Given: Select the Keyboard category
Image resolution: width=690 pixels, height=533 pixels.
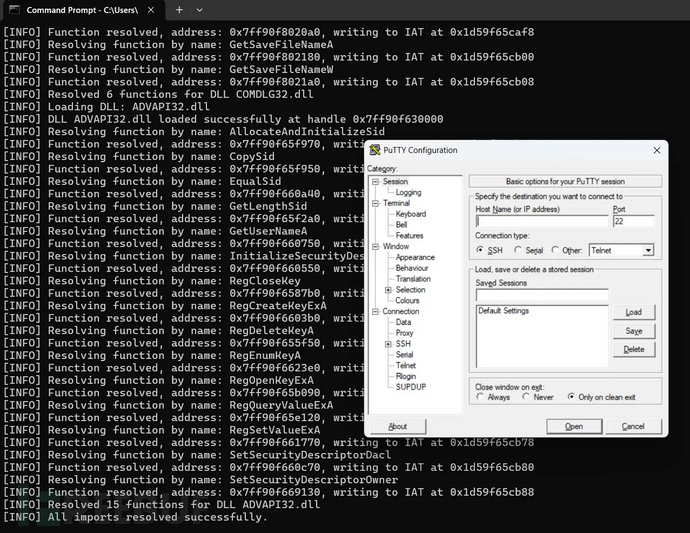Looking at the screenshot, I should (x=411, y=214).
